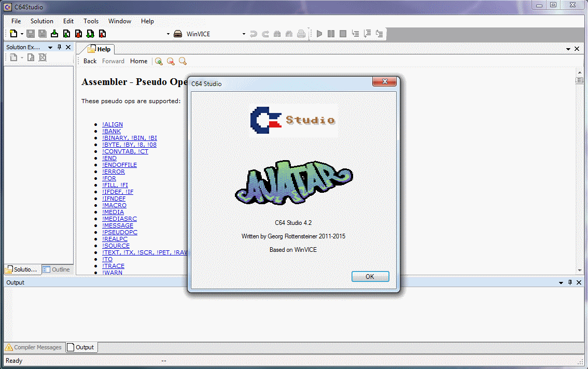This screenshot has height=369, width=588.
Task: Click the build and run play icon
Action: click(x=319, y=34)
